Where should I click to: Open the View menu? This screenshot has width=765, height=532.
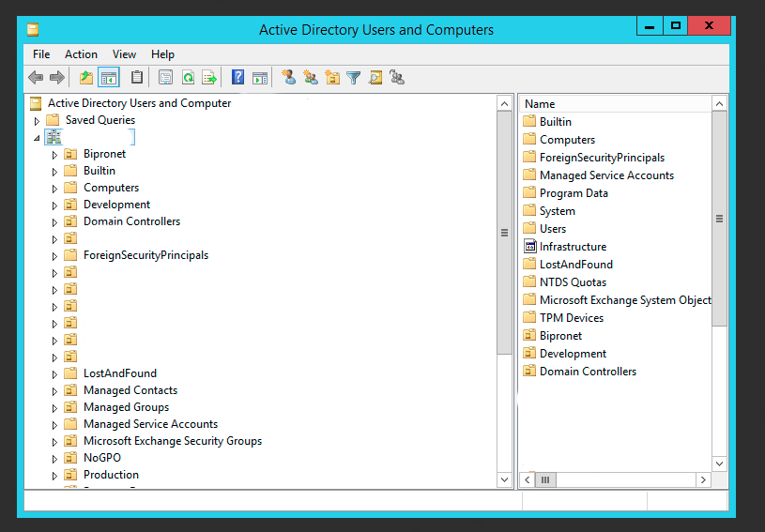[x=124, y=54]
